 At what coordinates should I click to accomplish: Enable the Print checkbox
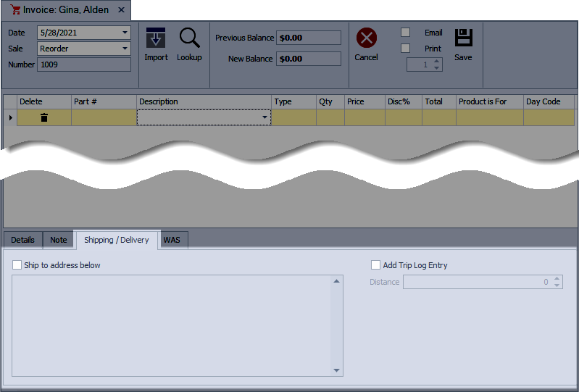click(x=406, y=49)
